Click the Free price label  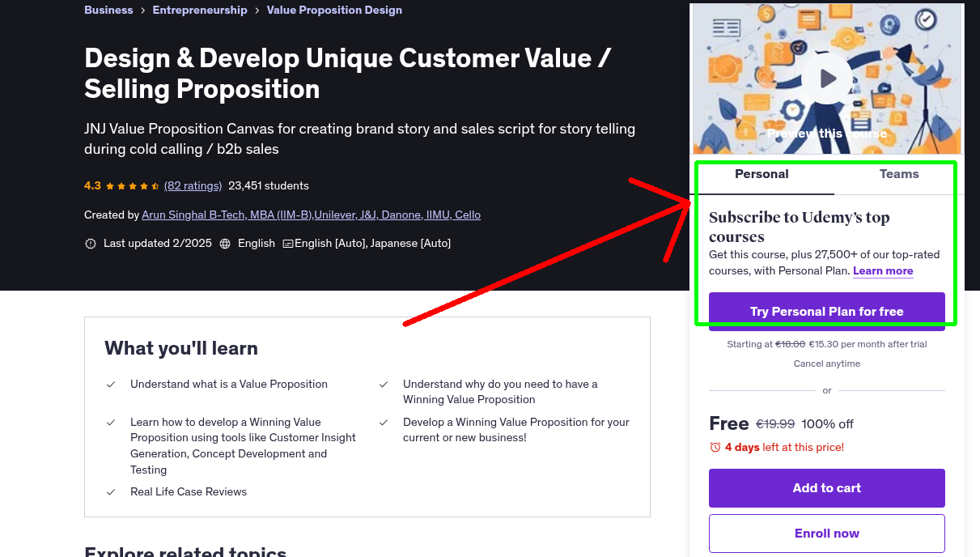[x=729, y=423]
